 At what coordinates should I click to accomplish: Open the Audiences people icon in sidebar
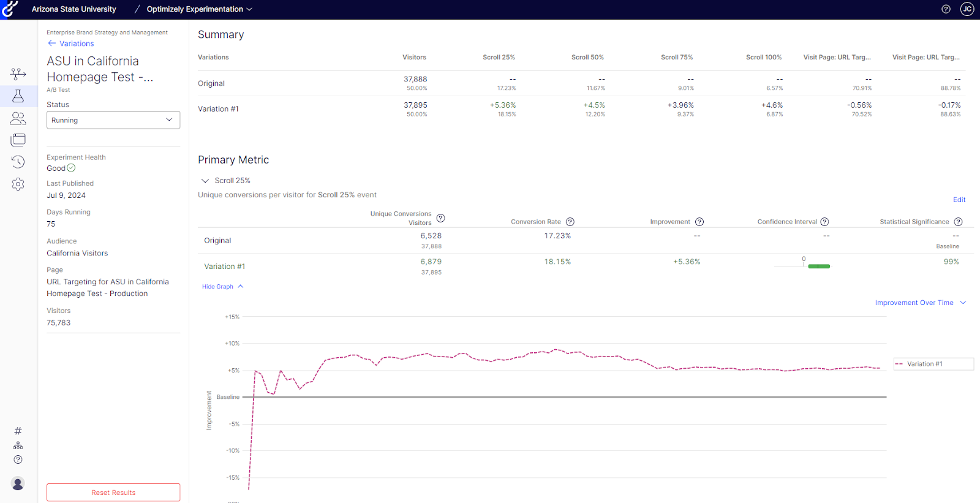(x=18, y=118)
